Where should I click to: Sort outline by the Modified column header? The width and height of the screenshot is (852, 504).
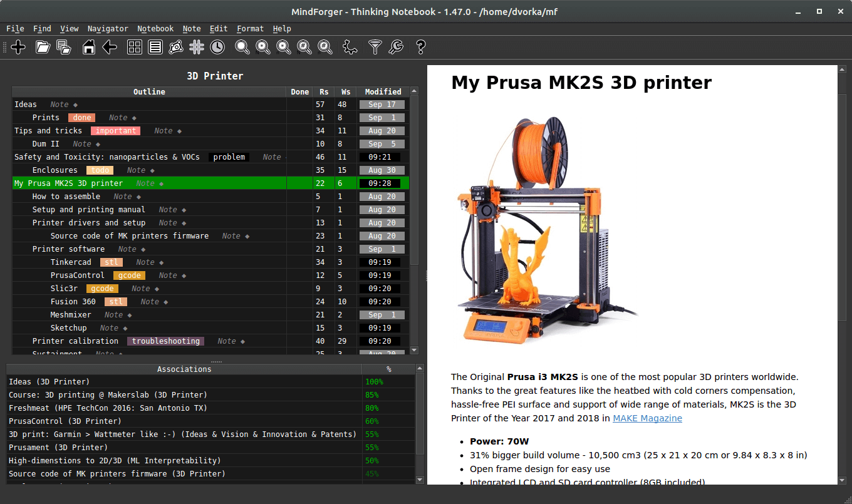tap(383, 91)
